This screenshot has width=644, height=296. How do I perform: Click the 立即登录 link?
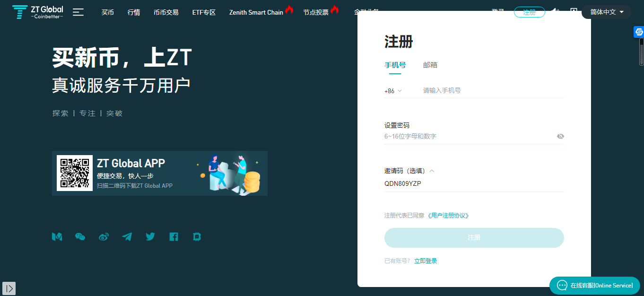(426, 261)
